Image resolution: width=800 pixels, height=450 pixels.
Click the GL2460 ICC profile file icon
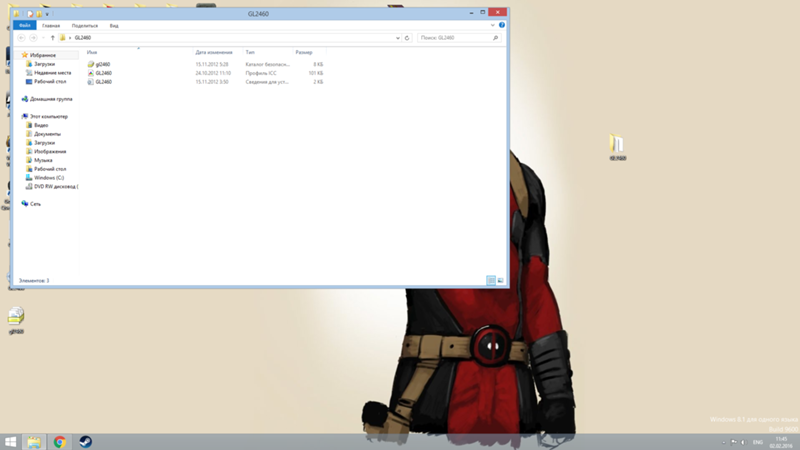pyautogui.click(x=90, y=73)
